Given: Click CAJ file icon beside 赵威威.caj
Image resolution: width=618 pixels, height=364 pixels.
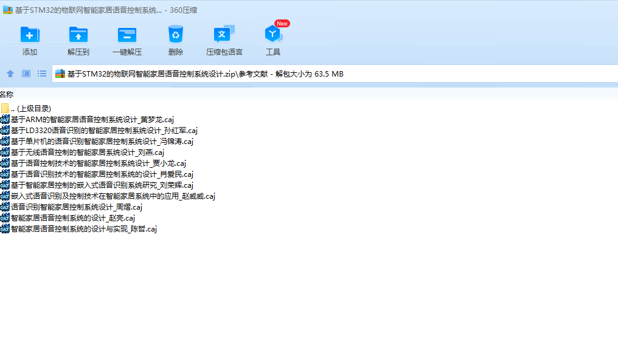Looking at the screenshot, I should click(5, 196).
